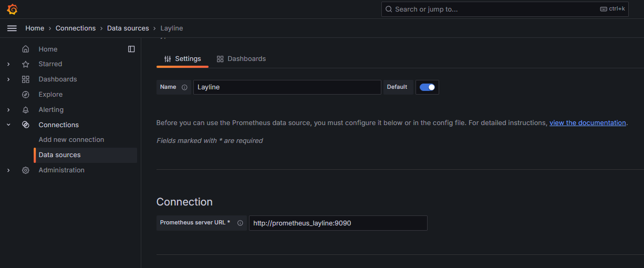Expand the Alerting section chevron

point(8,110)
